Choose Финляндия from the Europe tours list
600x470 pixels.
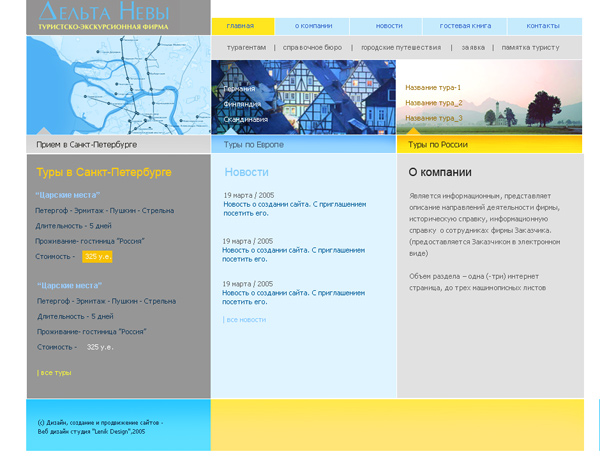243,103
